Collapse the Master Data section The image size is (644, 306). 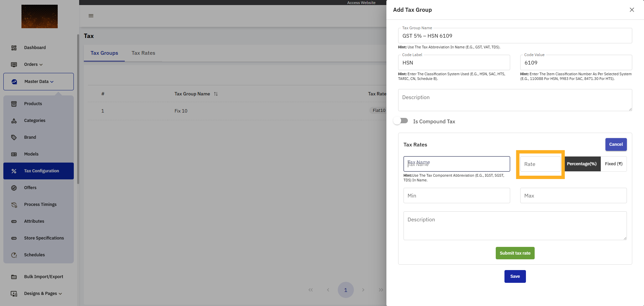(39, 82)
